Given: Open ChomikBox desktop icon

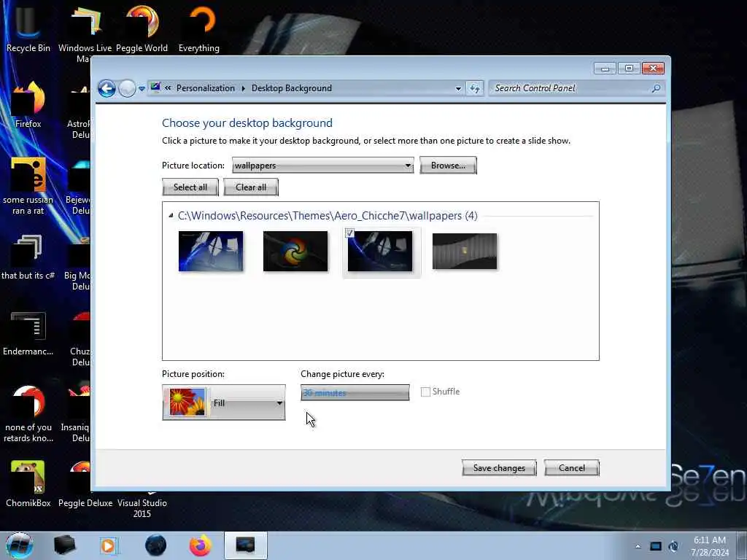Looking at the screenshot, I should click(28, 484).
